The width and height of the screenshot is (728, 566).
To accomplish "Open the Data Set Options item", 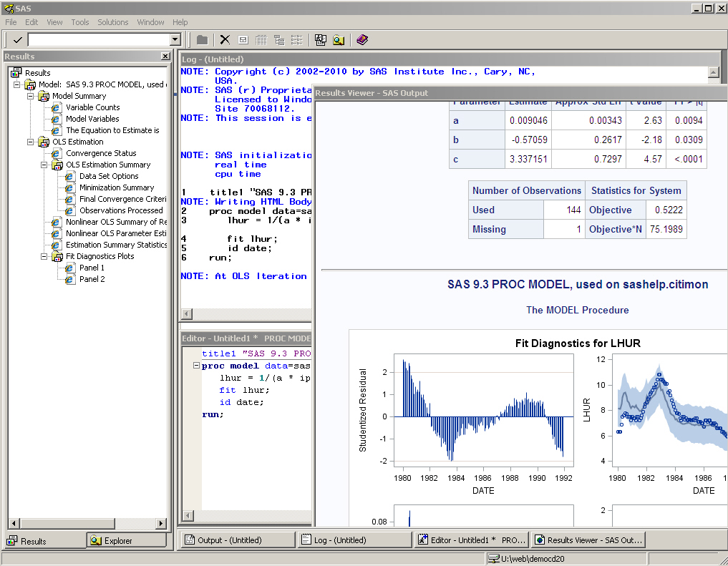I will click(109, 176).
